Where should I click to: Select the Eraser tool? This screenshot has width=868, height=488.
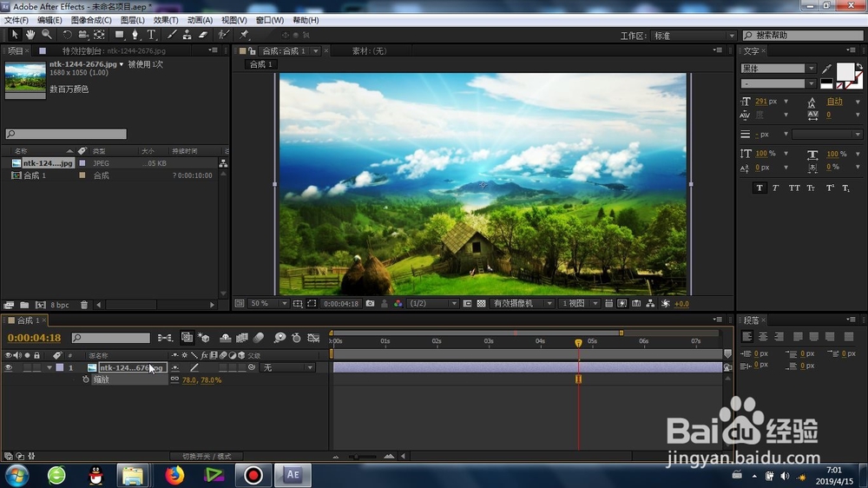(x=203, y=35)
